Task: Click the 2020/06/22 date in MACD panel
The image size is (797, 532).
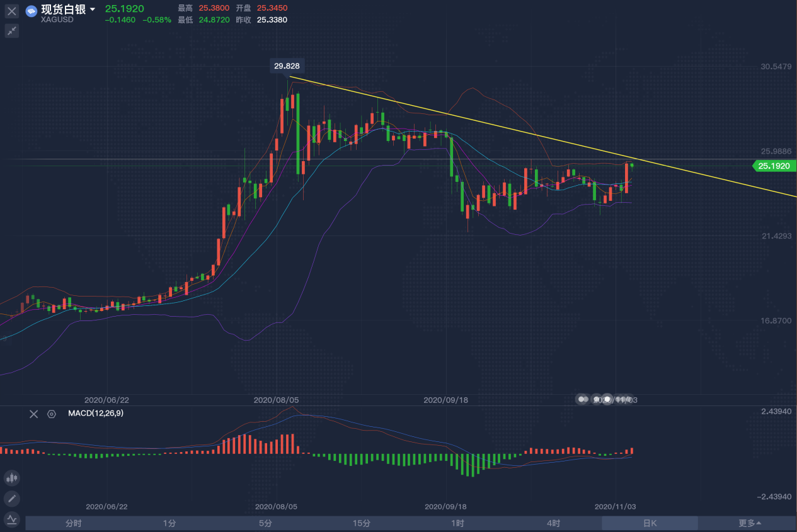Action: [x=106, y=506]
